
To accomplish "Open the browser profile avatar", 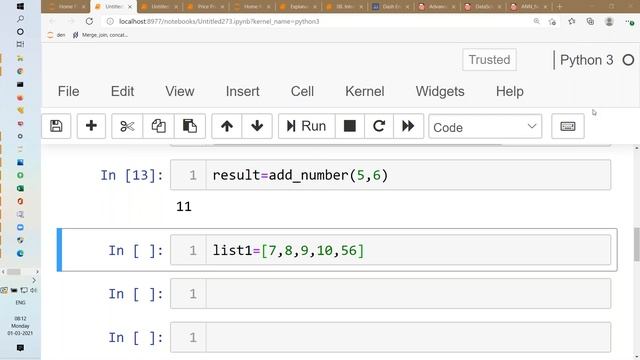I will pyautogui.click(x=609, y=22).
